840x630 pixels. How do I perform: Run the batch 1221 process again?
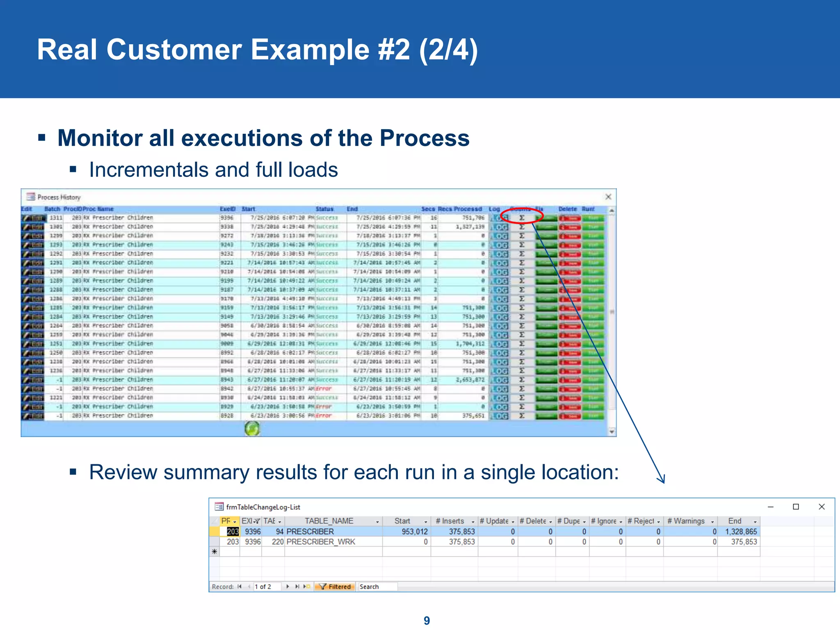tap(593, 398)
